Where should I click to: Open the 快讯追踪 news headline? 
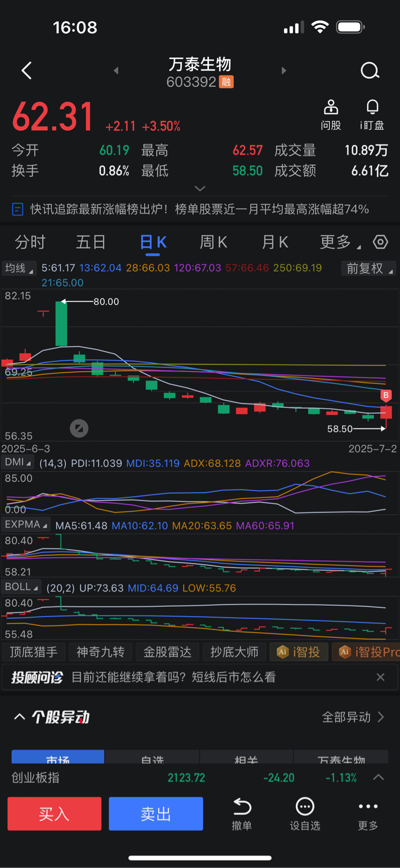199,209
